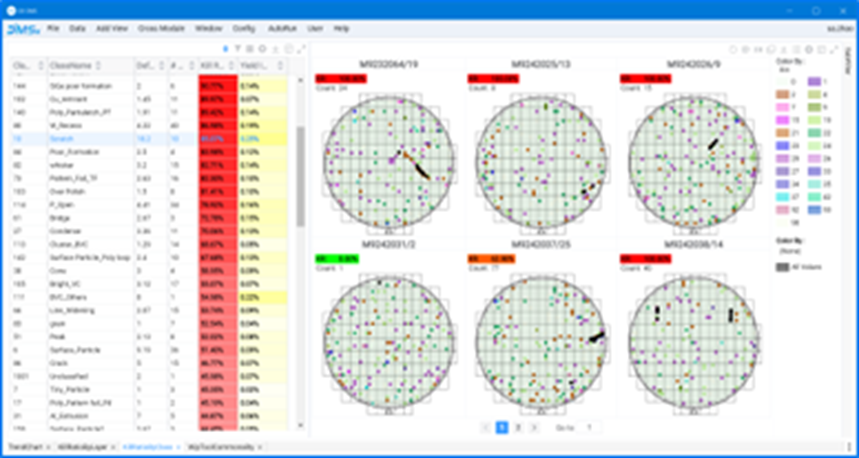Click the Go to page input field
This screenshot has width=859, height=458.
pyautogui.click(x=590, y=427)
